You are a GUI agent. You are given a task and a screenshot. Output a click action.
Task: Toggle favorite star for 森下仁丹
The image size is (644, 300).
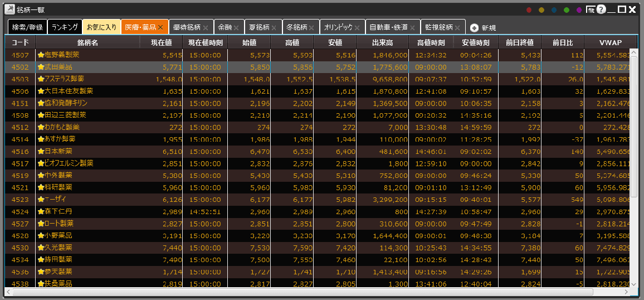click(x=41, y=212)
